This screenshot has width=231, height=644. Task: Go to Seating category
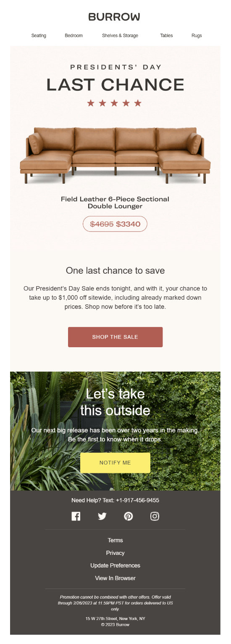[39, 36]
